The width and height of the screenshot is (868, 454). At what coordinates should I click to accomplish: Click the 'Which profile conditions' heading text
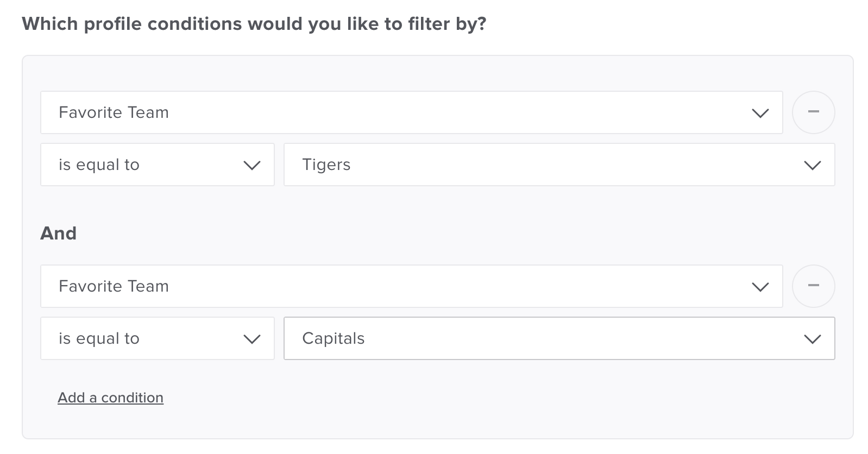254,24
